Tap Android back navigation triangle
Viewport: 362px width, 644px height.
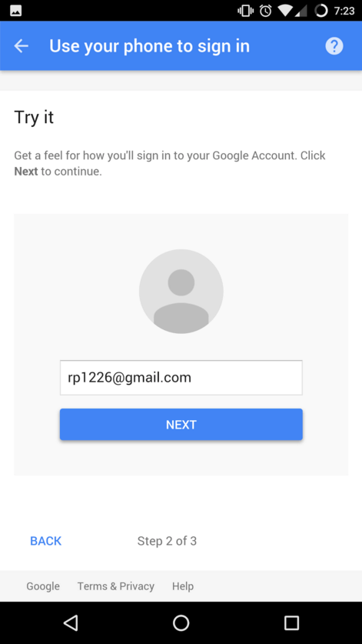(x=71, y=623)
